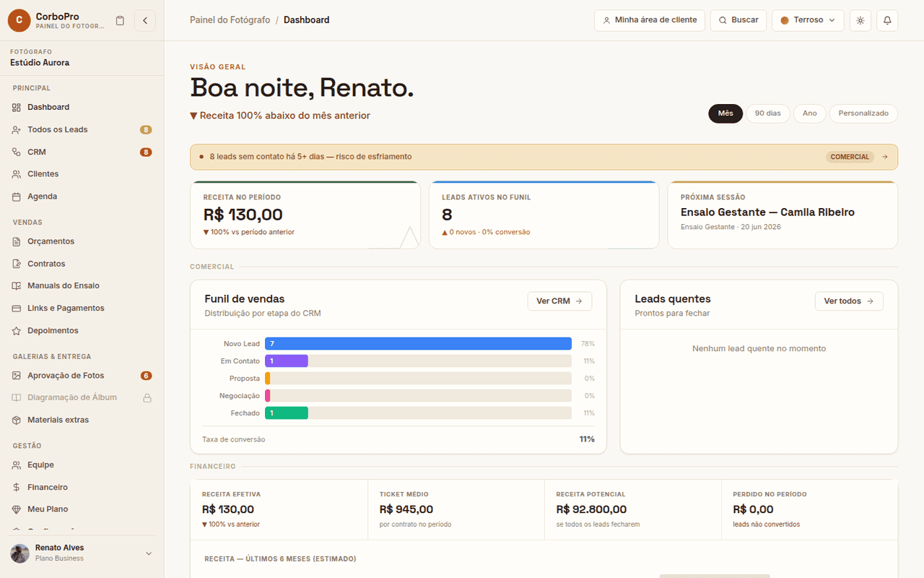This screenshot has width=924, height=578.
Task: Click the clipboard icon beside CorboPro
Action: (x=120, y=20)
